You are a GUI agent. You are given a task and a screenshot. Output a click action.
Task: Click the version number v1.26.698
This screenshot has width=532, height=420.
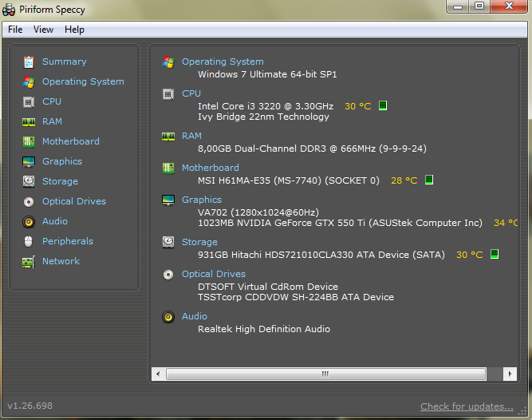[x=30, y=406]
